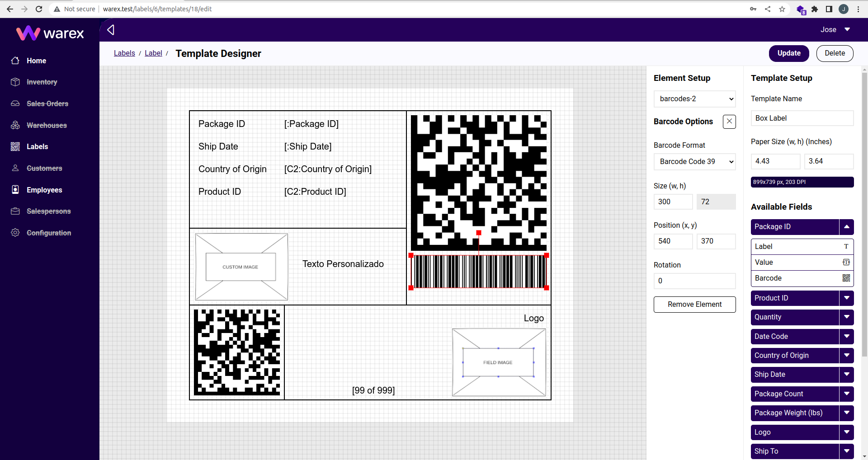Expand the Country of Origin field group

[847, 356]
